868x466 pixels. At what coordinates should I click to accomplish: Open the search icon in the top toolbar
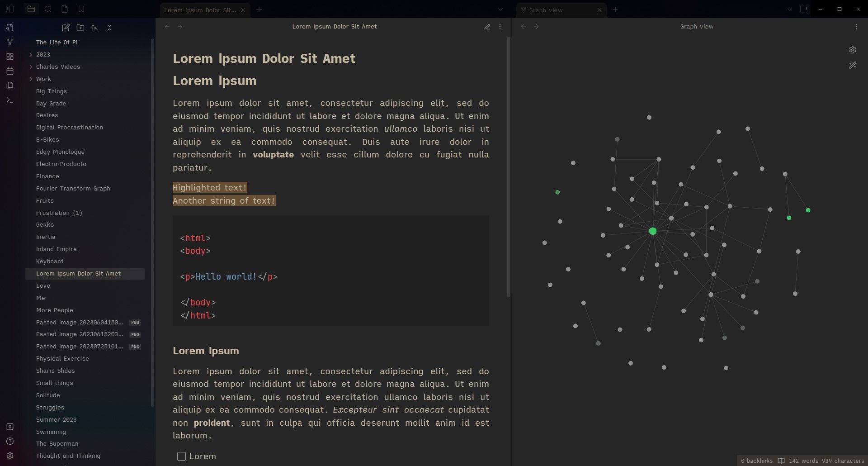click(x=48, y=9)
